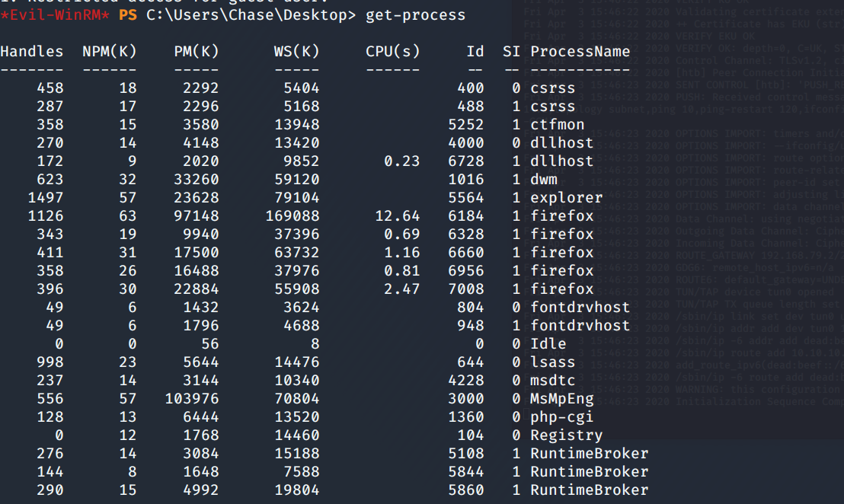Image resolution: width=844 pixels, height=504 pixels.
Task: Click the Idle process name
Action: click(548, 344)
